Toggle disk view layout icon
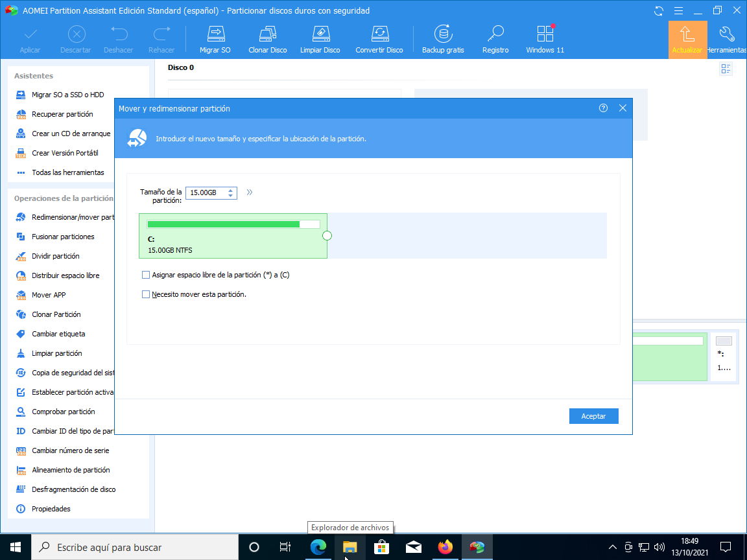This screenshot has height=560, width=747. coord(726,69)
